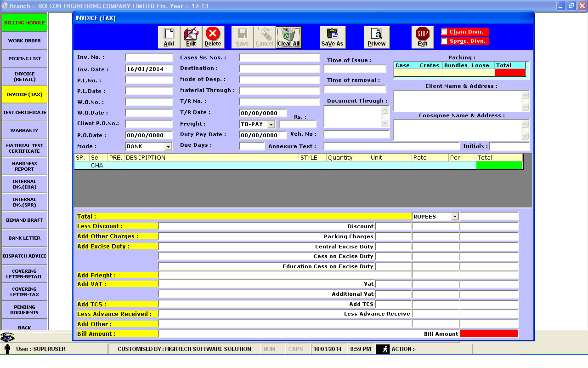Viewport: 588px width, 368px height.
Task: Open Picking List module
Action: [24, 59]
